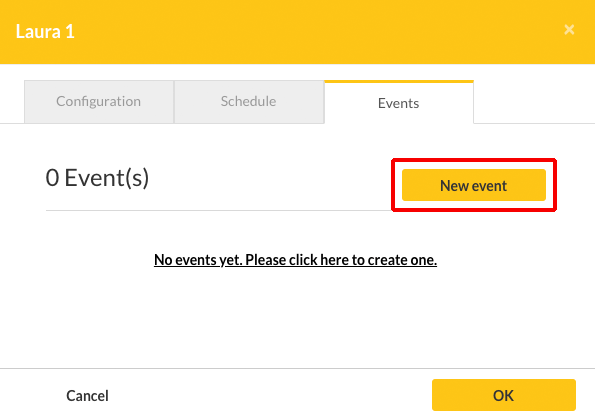Follow the 'No events yet' create link
Viewport: 595px width, 419px height.
click(295, 260)
